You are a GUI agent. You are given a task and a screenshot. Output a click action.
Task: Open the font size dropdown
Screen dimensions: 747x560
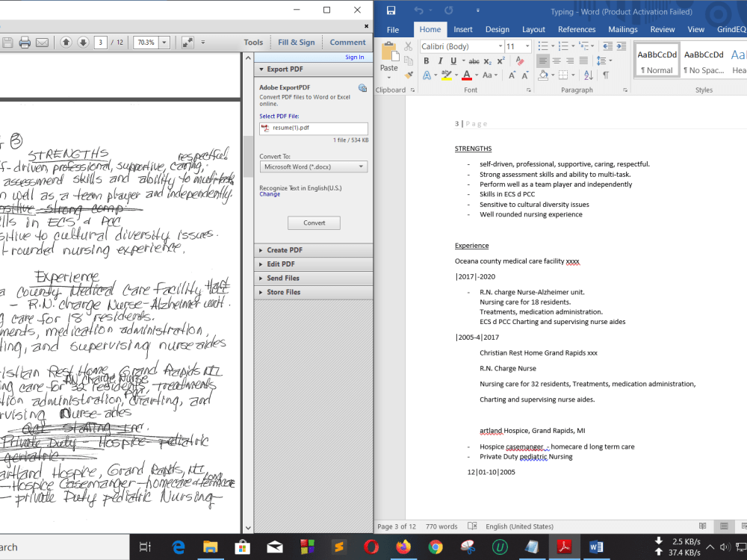click(527, 46)
